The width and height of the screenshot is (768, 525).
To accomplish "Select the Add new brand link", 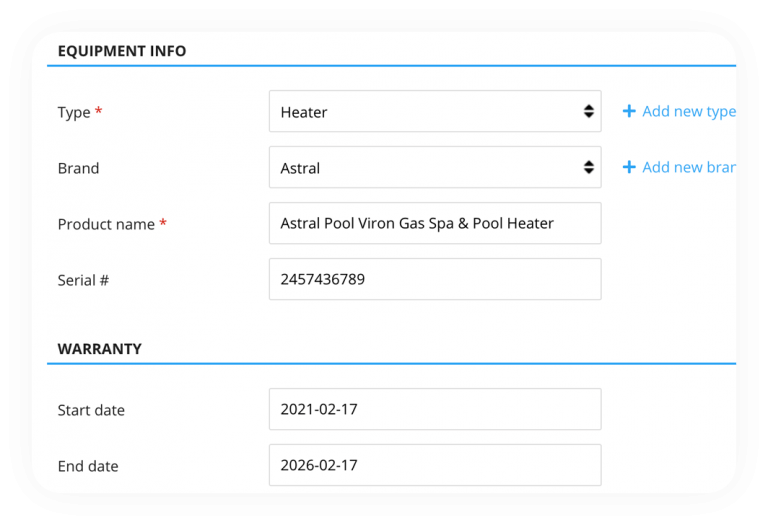I will (688, 168).
